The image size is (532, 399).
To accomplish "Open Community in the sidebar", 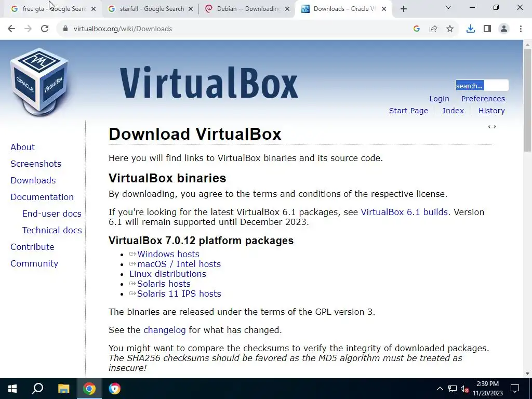I will point(34,263).
